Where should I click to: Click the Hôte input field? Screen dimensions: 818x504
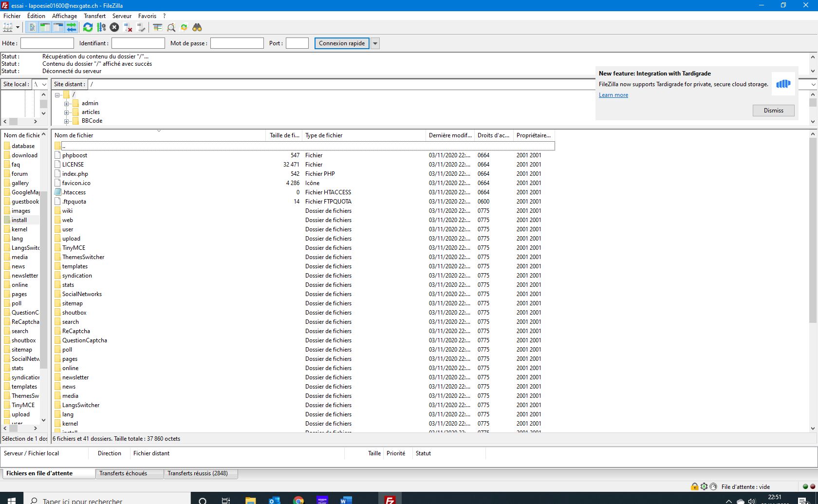pyautogui.click(x=47, y=43)
